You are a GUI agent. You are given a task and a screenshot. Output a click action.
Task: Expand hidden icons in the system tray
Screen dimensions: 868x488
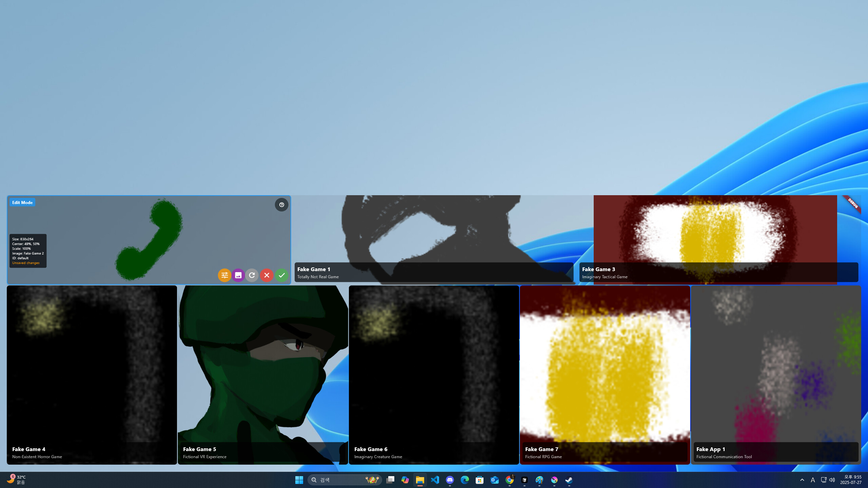(x=803, y=480)
